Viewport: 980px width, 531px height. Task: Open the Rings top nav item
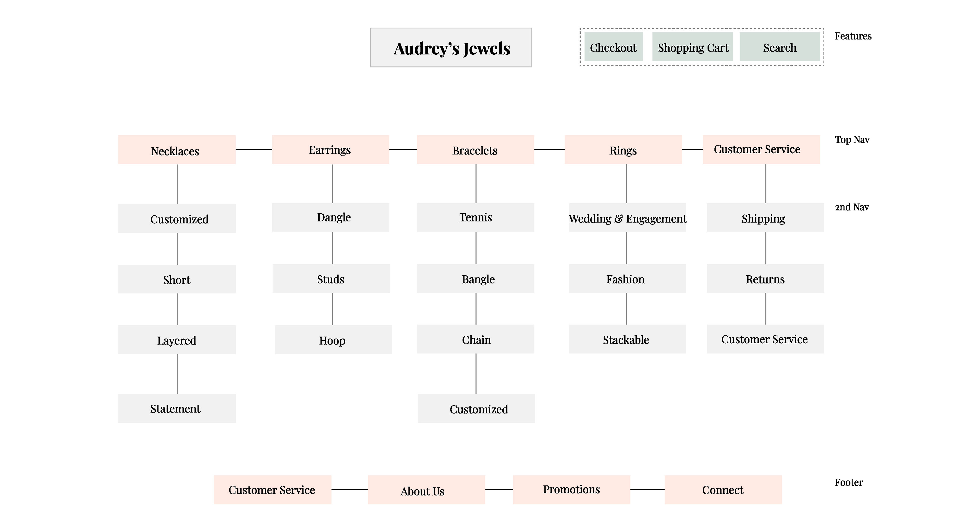tap(623, 150)
